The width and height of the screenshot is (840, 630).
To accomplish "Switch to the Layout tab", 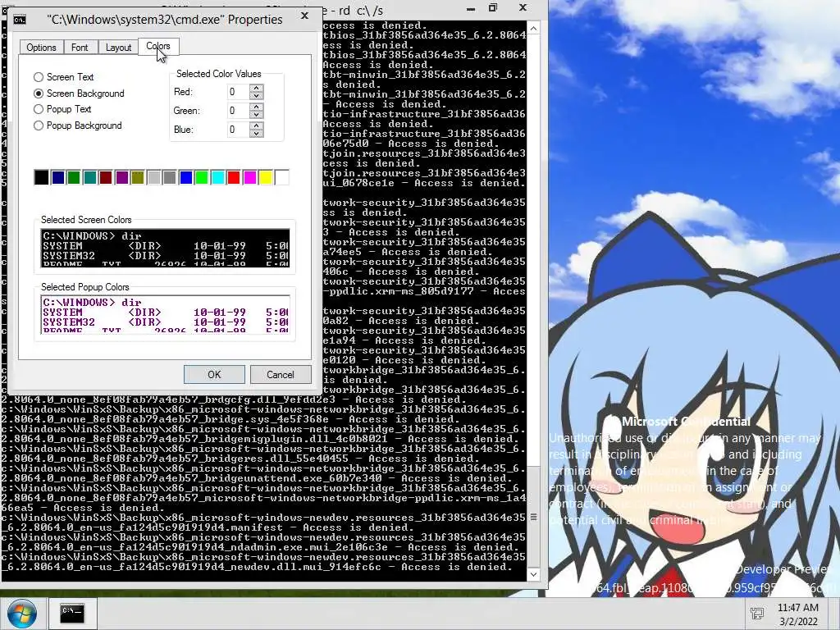I will pos(118,47).
